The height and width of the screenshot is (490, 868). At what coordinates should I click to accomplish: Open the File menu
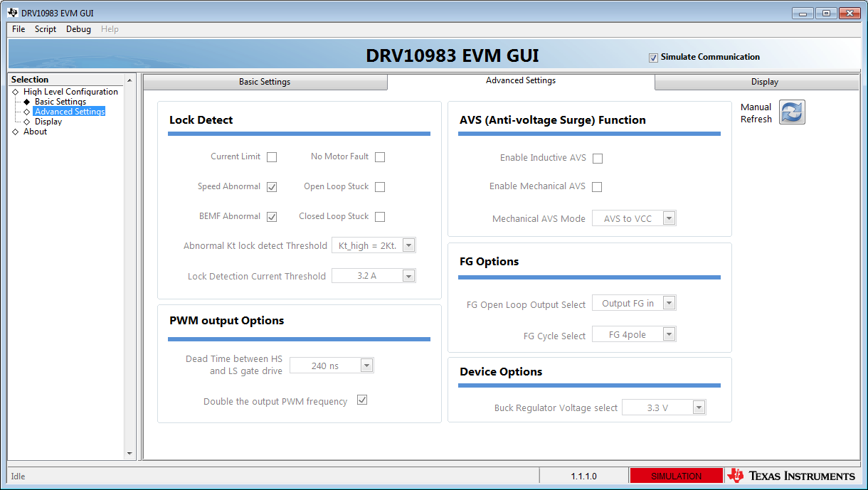pyautogui.click(x=18, y=29)
